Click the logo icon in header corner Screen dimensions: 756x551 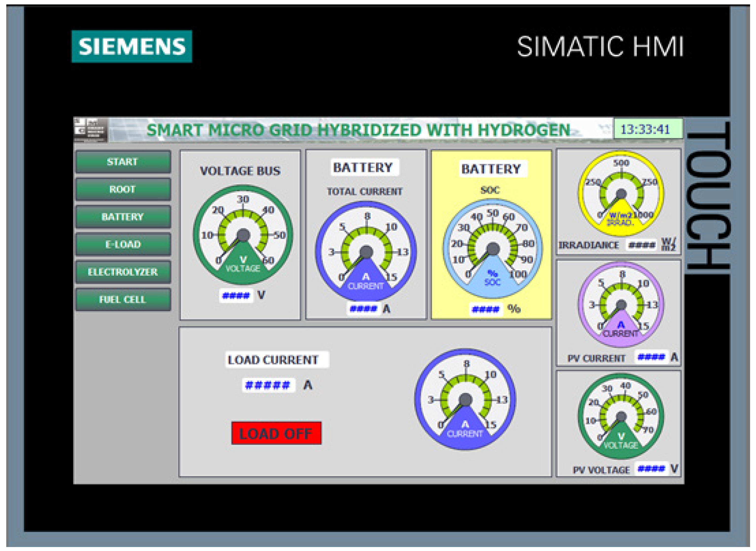pos(90,130)
